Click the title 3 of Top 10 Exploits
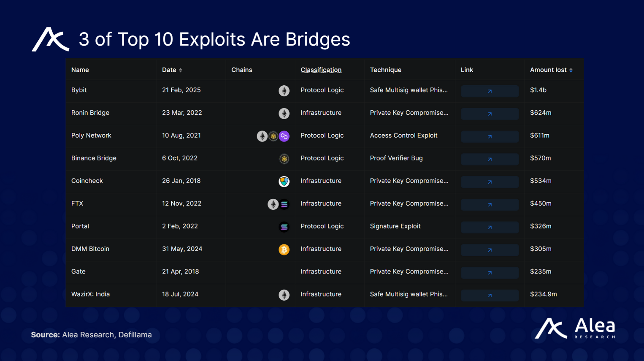644x361 pixels. click(x=214, y=39)
